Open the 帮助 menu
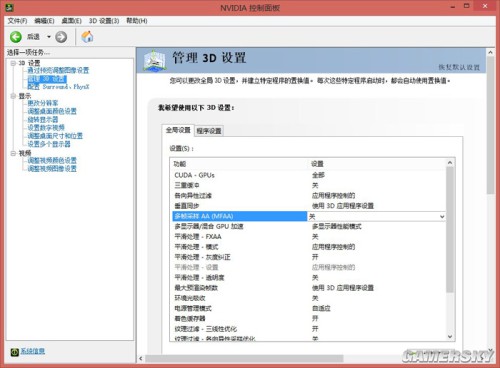The image size is (500, 368). (x=137, y=21)
